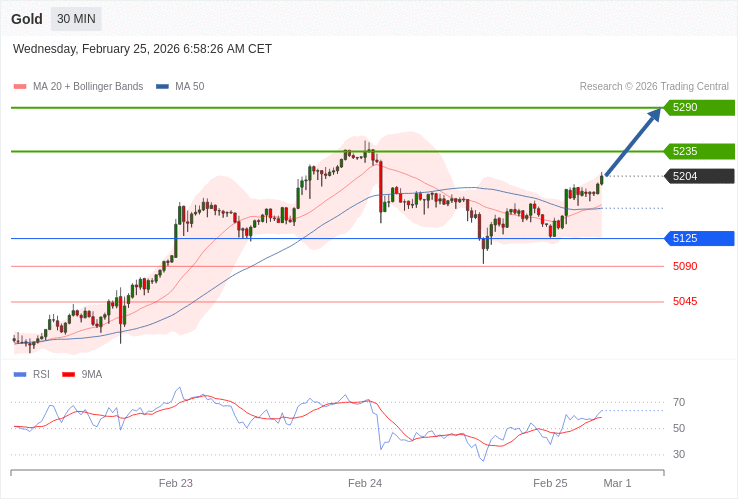Click the chart date and time text
This screenshot has width=738, height=500.
142,49
